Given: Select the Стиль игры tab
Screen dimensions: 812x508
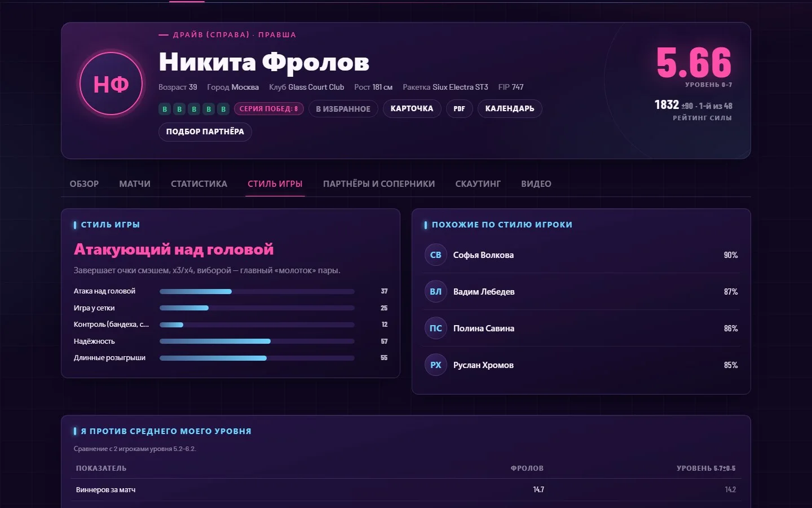Looking at the screenshot, I should 275,184.
